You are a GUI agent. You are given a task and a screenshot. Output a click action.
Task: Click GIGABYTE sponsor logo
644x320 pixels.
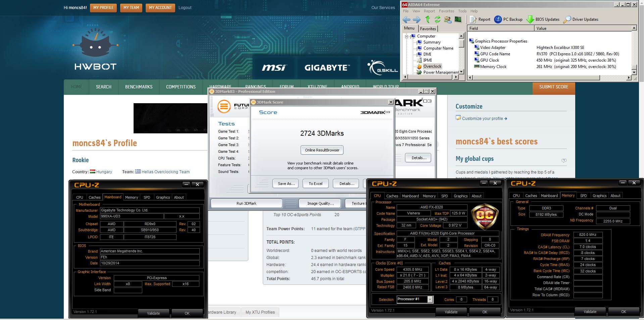[327, 68]
